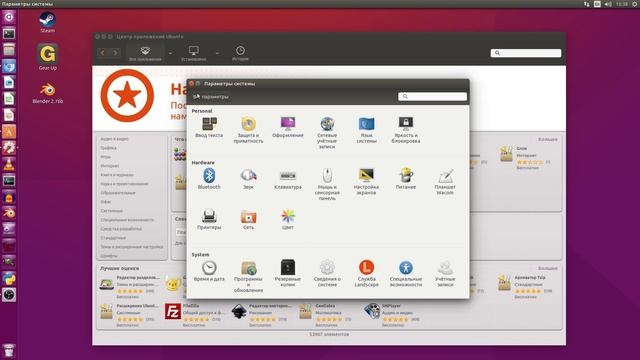This screenshot has height=360, width=640.
Task: Select Офис category in Software Center
Action: 106,202
